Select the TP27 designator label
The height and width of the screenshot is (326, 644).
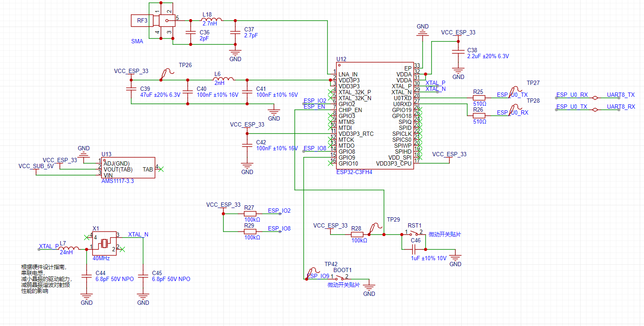pyautogui.click(x=533, y=83)
